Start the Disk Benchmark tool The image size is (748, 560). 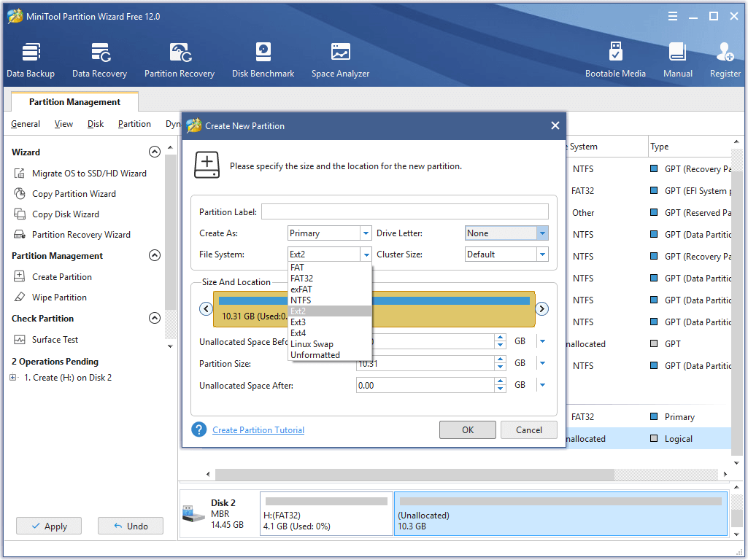(x=263, y=61)
